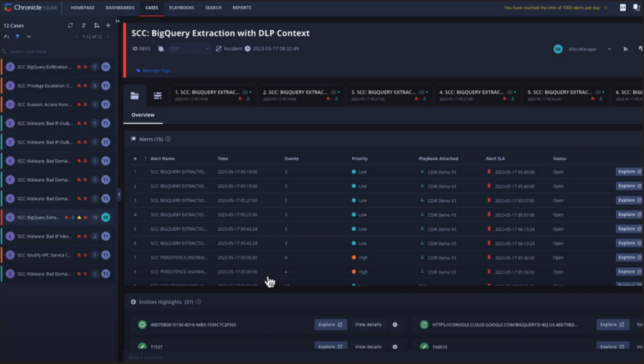Click the translate icon near @SocManager

[x=625, y=48]
